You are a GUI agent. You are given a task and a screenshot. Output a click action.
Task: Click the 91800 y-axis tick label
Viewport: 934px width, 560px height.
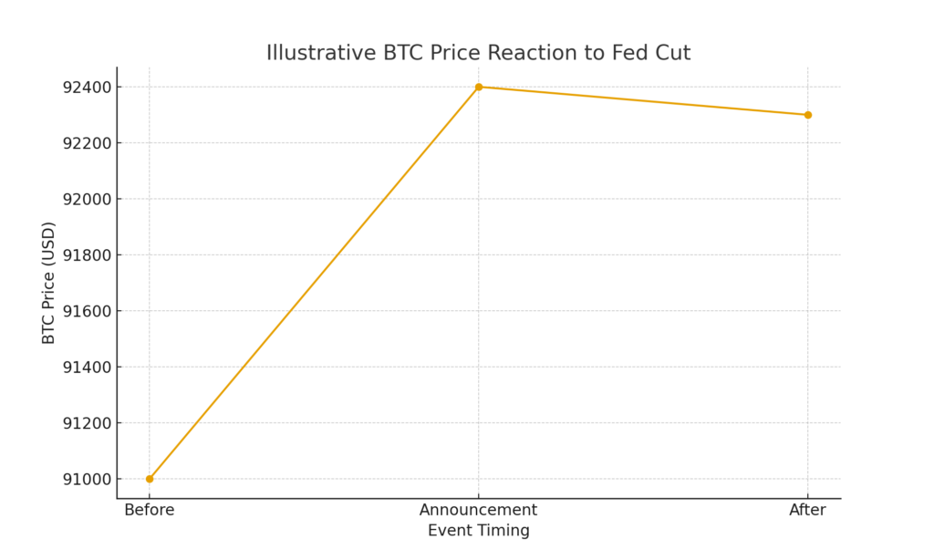point(87,255)
